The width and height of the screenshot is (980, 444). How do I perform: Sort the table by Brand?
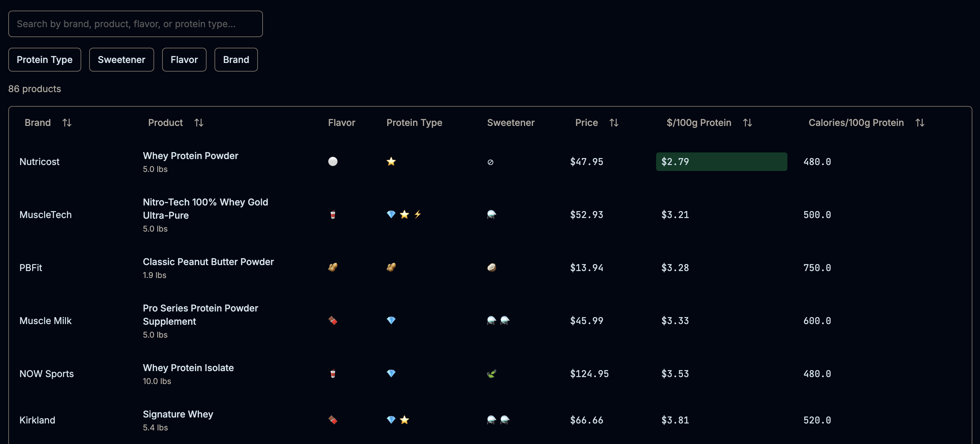coord(67,122)
